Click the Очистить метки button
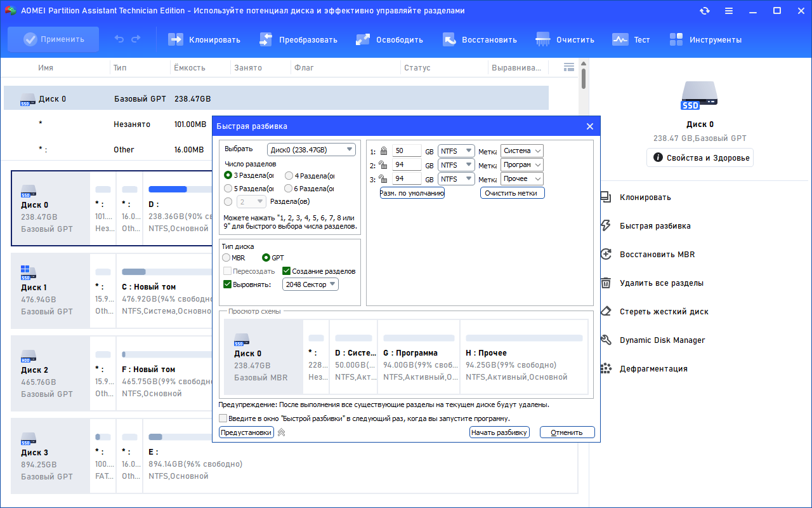 coord(513,193)
